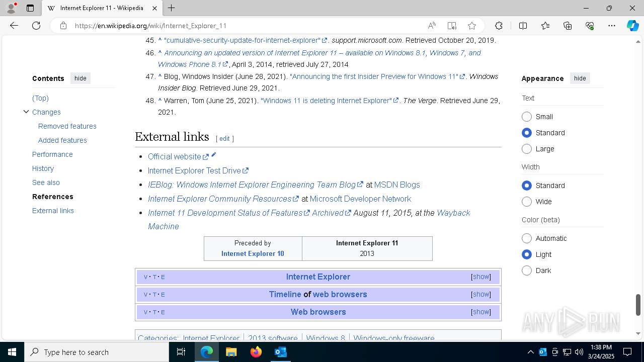
Task: Open the tab actions menu icon
Action: 30,8
